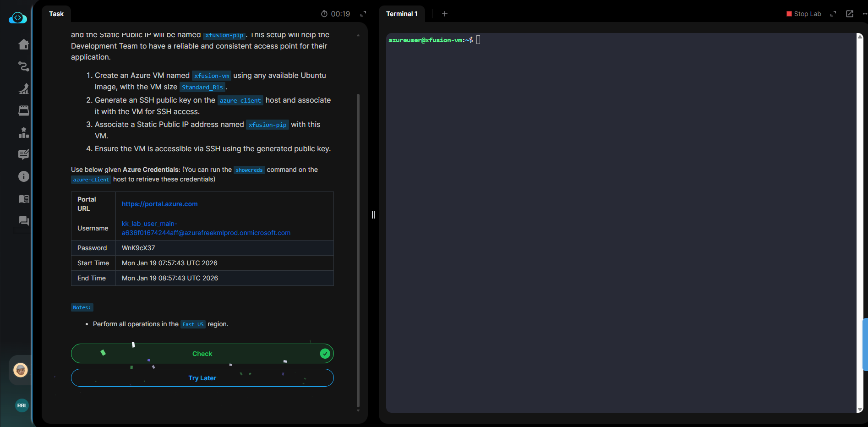Open the chat bubbles icon in sidebar
This screenshot has width=868, height=427.
click(x=24, y=221)
